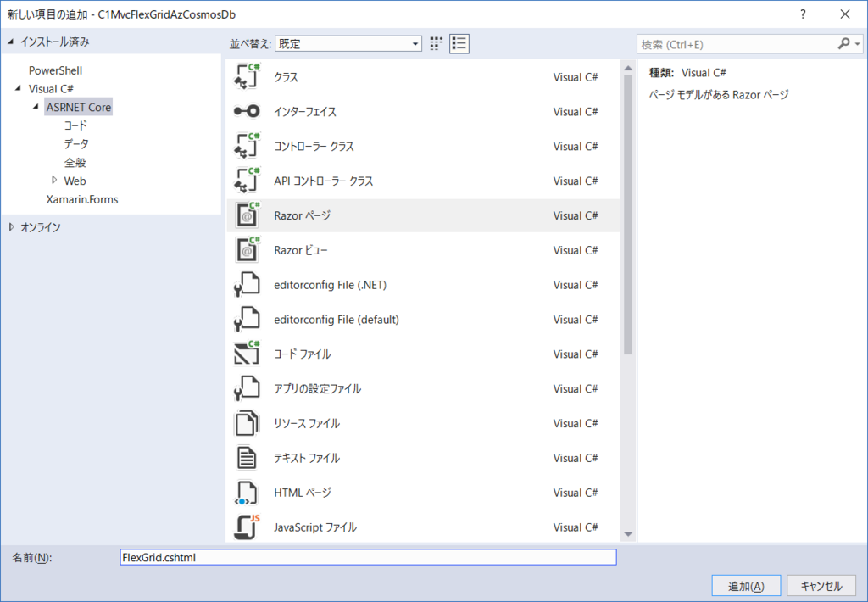Click the JavaScript ファイル template icon
This screenshot has height=602, width=868.
[x=247, y=527]
